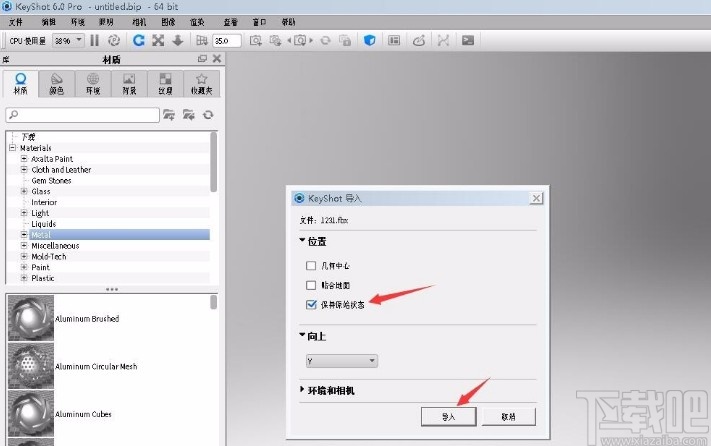Open the 帮助 menu

pyautogui.click(x=288, y=22)
